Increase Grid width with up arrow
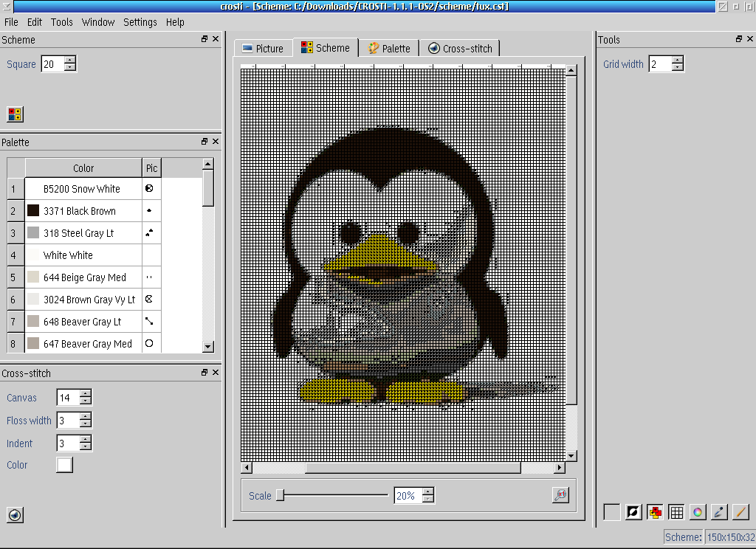756x549 pixels. (x=678, y=60)
